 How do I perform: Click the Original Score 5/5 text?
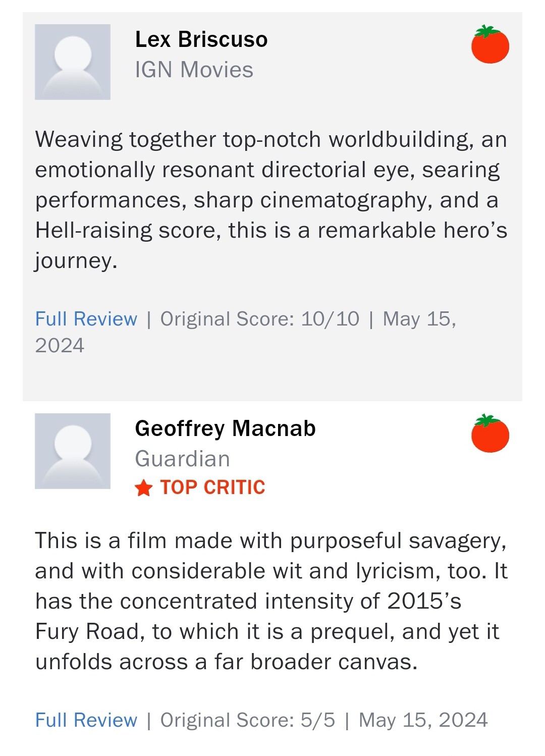(x=247, y=720)
